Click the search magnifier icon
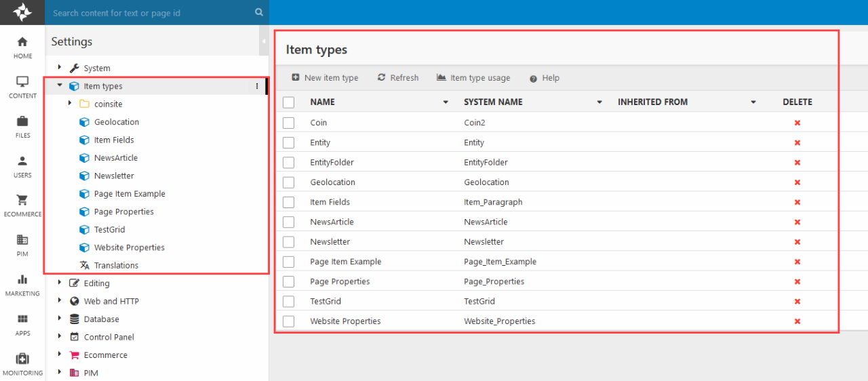This screenshot has height=381, width=868. pos(259,12)
